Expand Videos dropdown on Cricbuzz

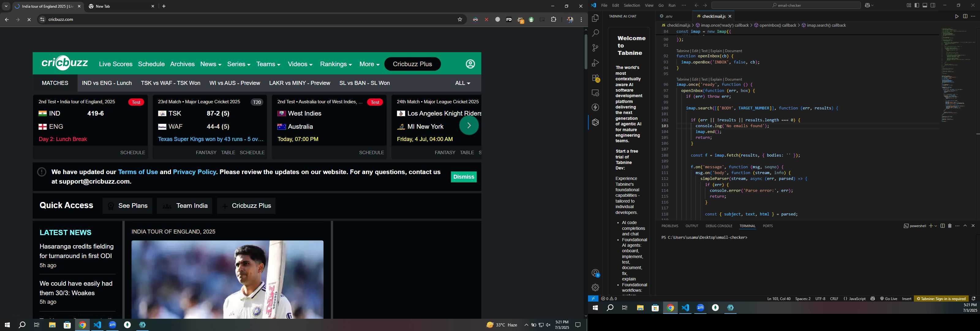point(300,64)
